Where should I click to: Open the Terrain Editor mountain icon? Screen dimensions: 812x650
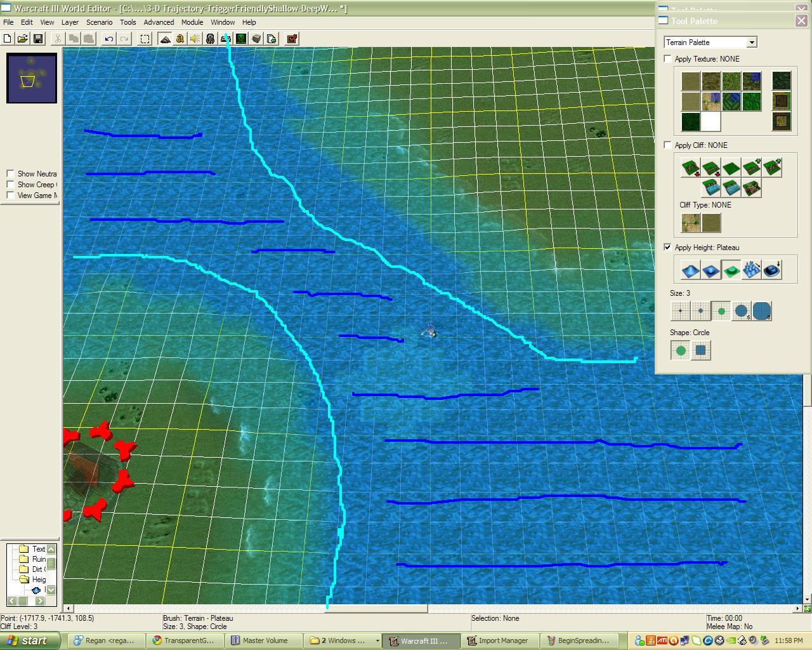165,39
